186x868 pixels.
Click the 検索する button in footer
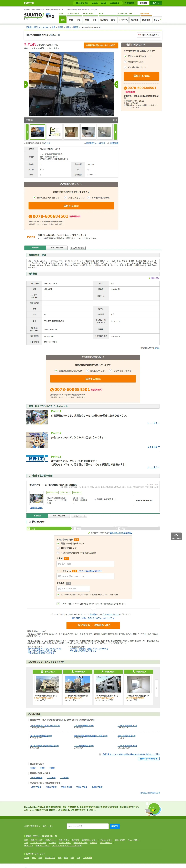(x=115, y=826)
